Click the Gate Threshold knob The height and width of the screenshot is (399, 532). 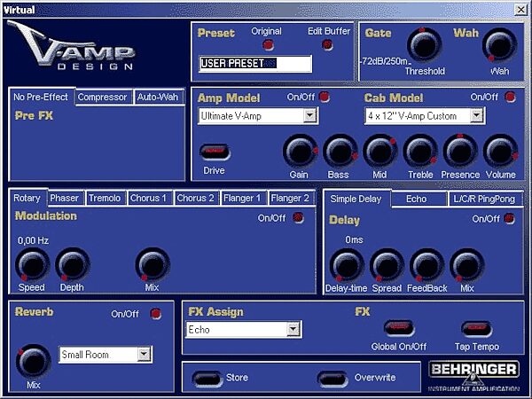point(424,45)
